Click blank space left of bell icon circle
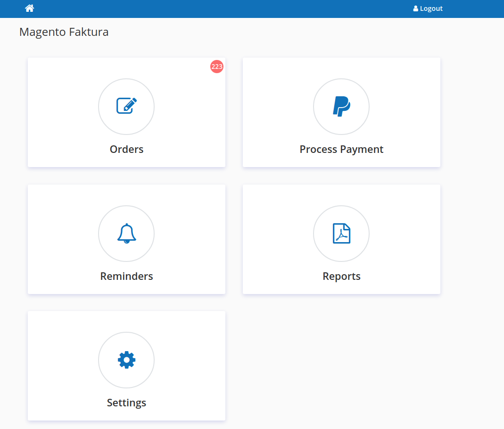Viewport: 504px width, 429px height. point(61,233)
